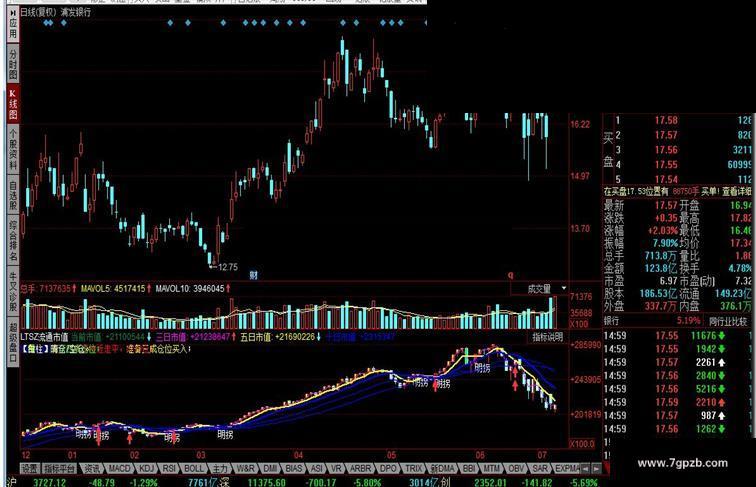Select buy level 3 price 17.56

point(666,150)
